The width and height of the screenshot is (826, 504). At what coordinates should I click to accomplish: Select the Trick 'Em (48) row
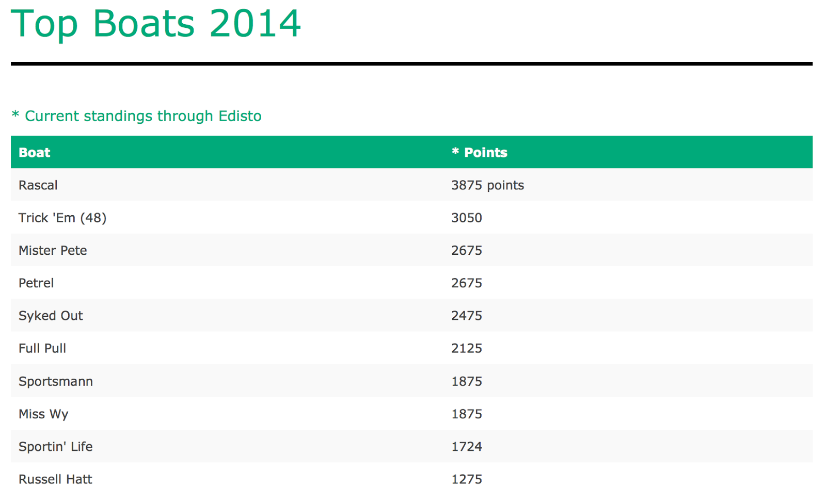coord(411,218)
